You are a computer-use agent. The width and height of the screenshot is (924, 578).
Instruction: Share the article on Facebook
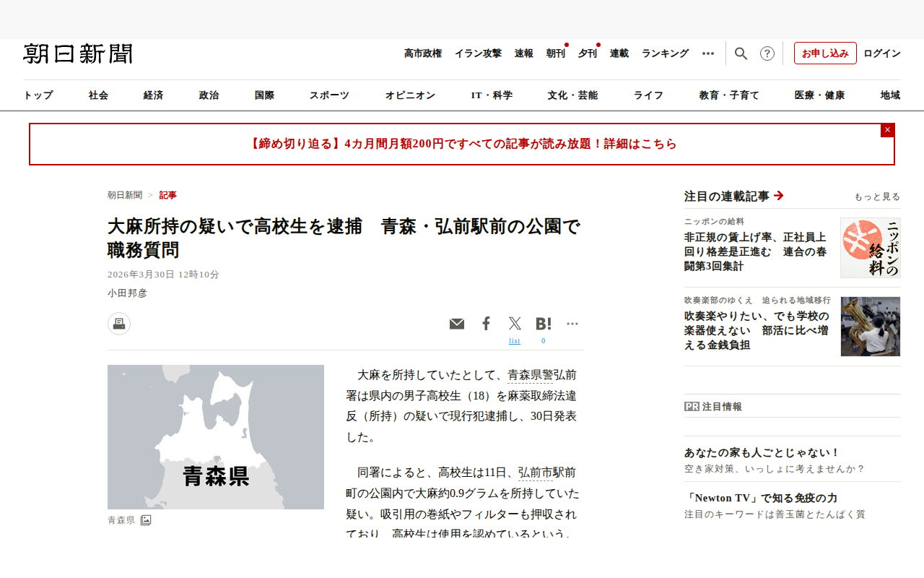(x=487, y=324)
